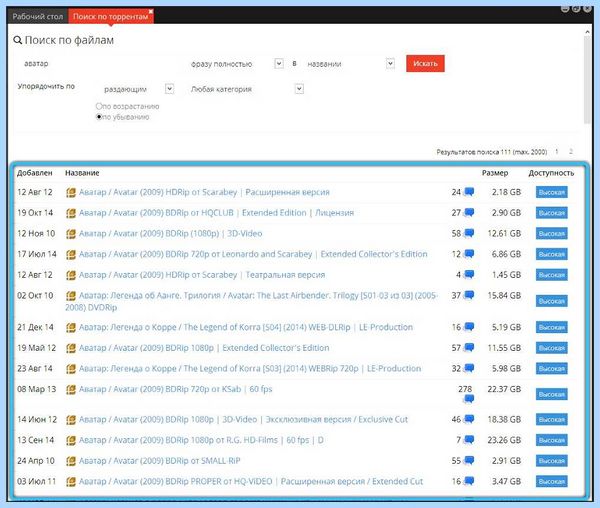This screenshot has width=600, height=508.
Task: Open Аватар BDRip 1080p Extended Collector's Edition link
Action: tap(204, 348)
